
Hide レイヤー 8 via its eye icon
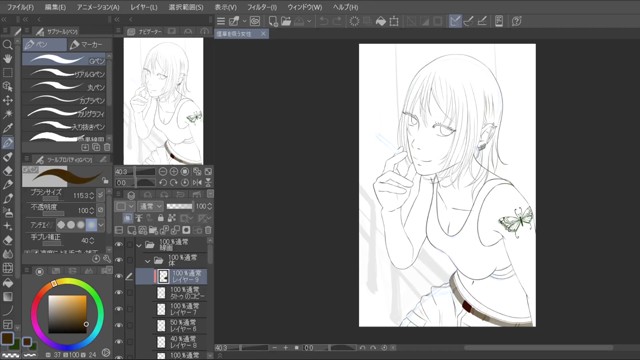pos(118,342)
